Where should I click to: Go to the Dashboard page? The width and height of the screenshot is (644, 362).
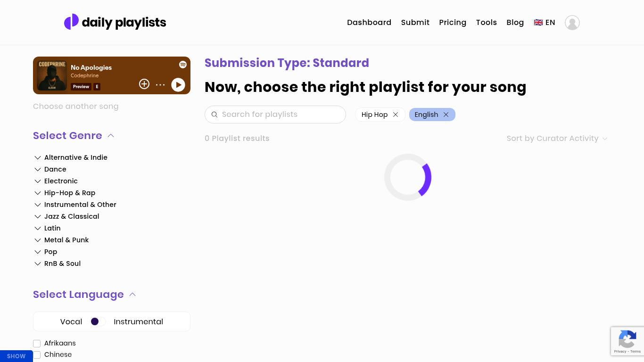coord(369,23)
